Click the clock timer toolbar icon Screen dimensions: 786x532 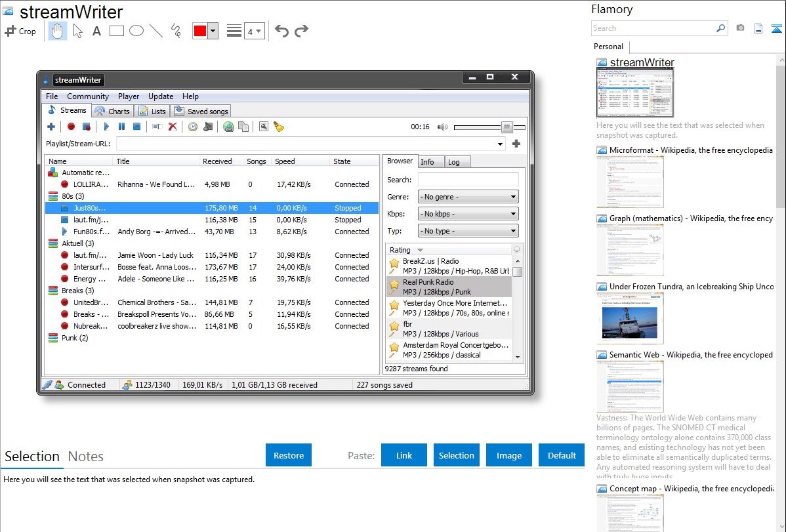click(x=193, y=127)
